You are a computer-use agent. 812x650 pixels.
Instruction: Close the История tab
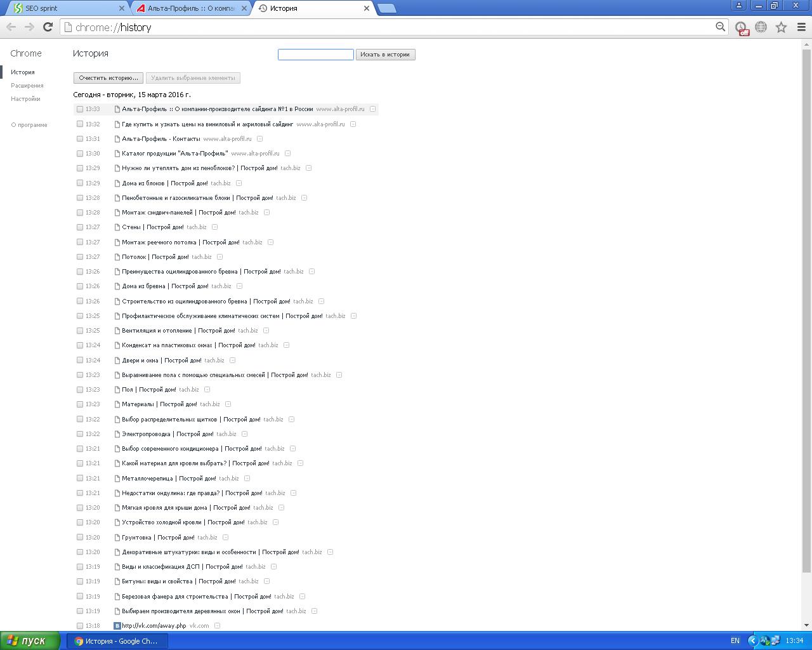(x=366, y=8)
